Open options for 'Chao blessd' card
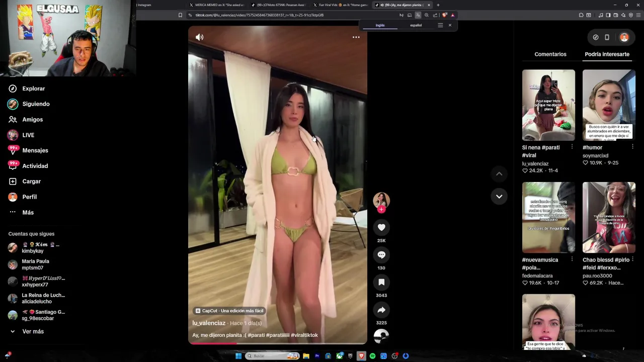Image resolution: width=644 pixels, height=362 pixels. coord(632,259)
